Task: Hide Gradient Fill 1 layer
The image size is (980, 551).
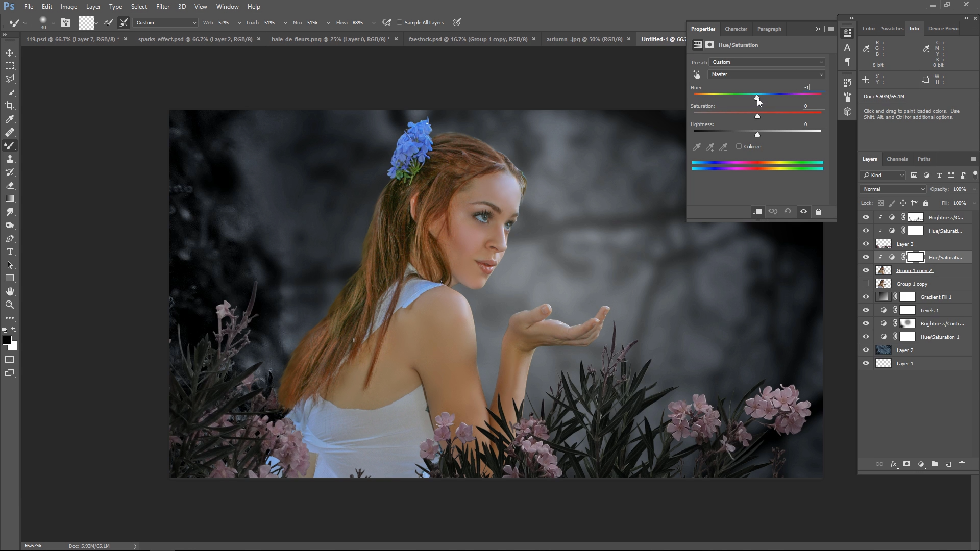Action: [866, 297]
